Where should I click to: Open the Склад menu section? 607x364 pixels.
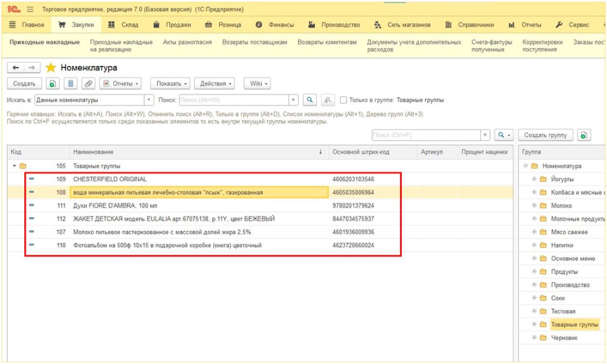[123, 25]
